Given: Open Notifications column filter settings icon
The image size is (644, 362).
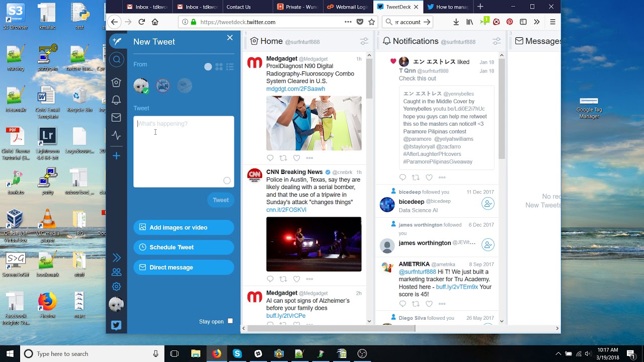Looking at the screenshot, I should 496,41.
